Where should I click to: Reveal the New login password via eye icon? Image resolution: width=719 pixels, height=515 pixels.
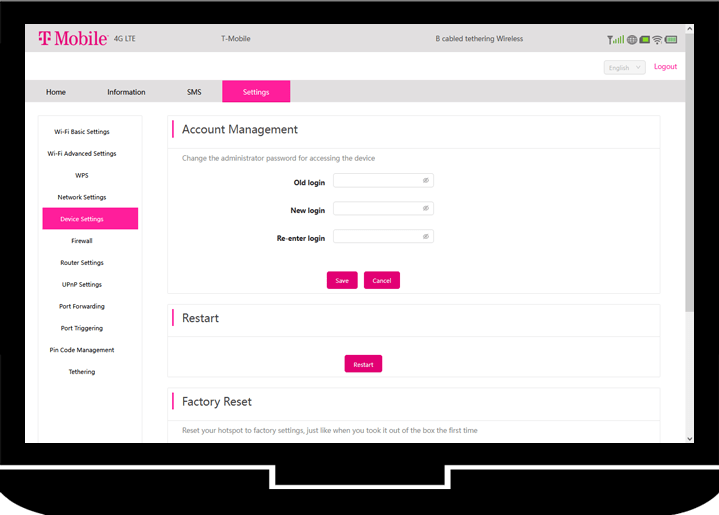[x=425, y=209]
